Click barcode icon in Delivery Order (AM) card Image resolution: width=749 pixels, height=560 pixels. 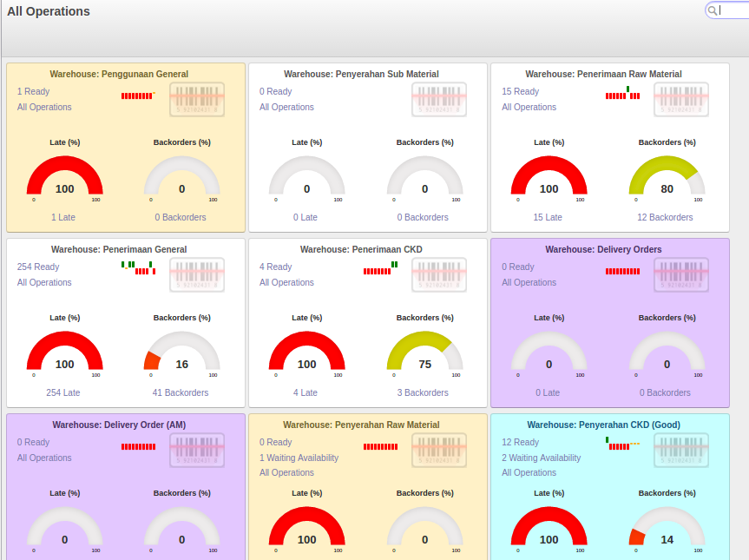click(x=197, y=450)
